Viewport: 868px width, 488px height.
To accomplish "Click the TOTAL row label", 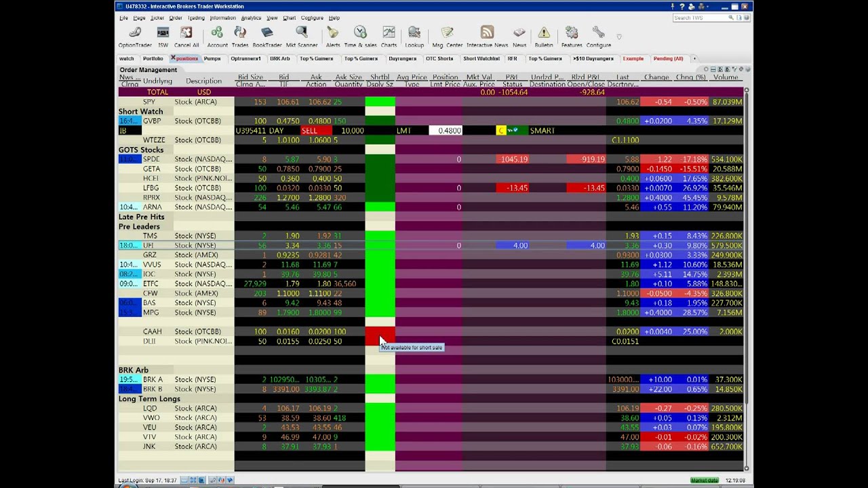I will [x=157, y=92].
